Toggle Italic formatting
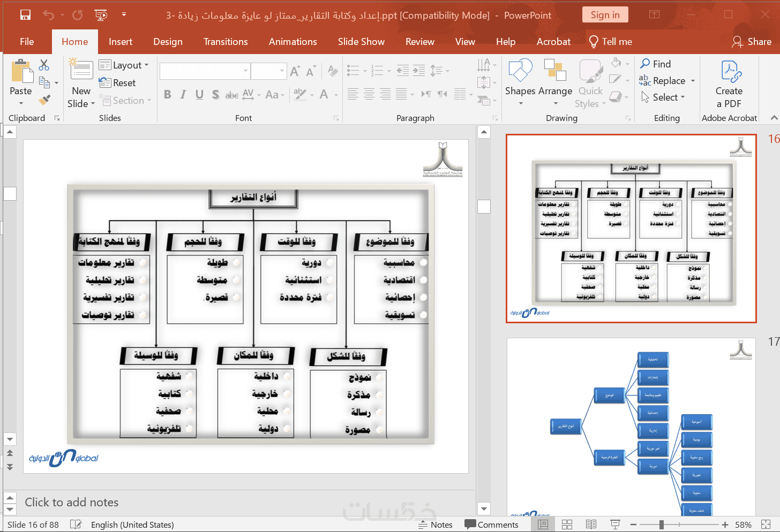 pyautogui.click(x=183, y=95)
